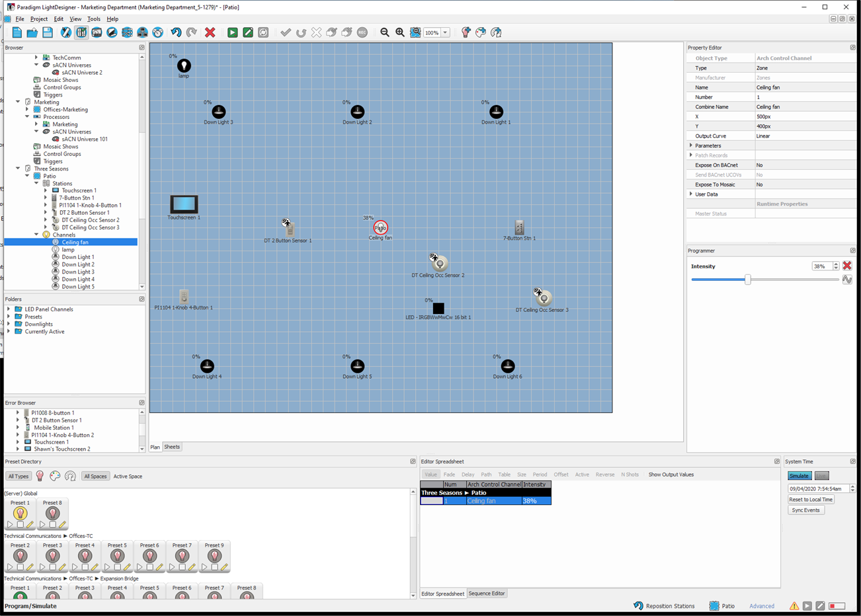
Task: Click the Reset to Local Time button
Action: coord(811,500)
